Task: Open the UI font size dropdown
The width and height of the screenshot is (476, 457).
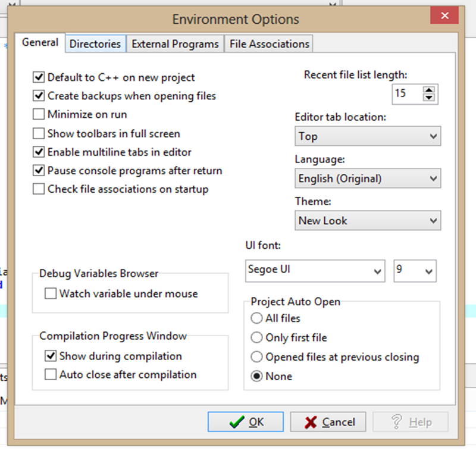Action: (x=415, y=270)
